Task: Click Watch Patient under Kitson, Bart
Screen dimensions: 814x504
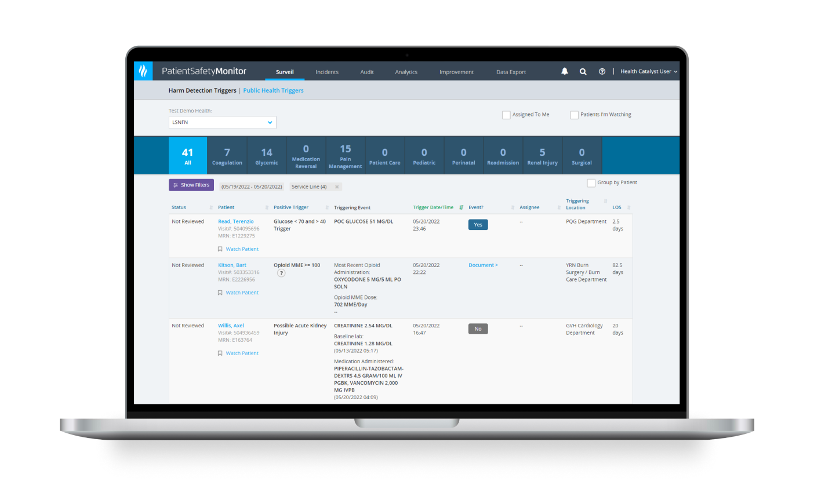Action: tap(242, 293)
